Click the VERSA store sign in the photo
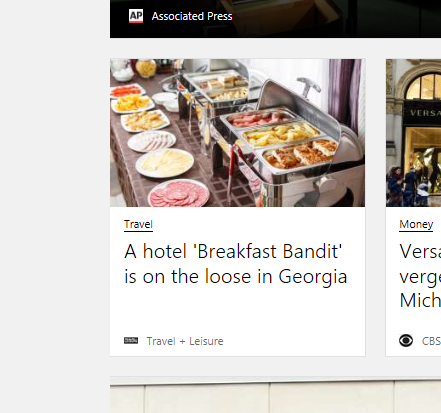Viewport: 441px width, 413px height. coord(424,113)
